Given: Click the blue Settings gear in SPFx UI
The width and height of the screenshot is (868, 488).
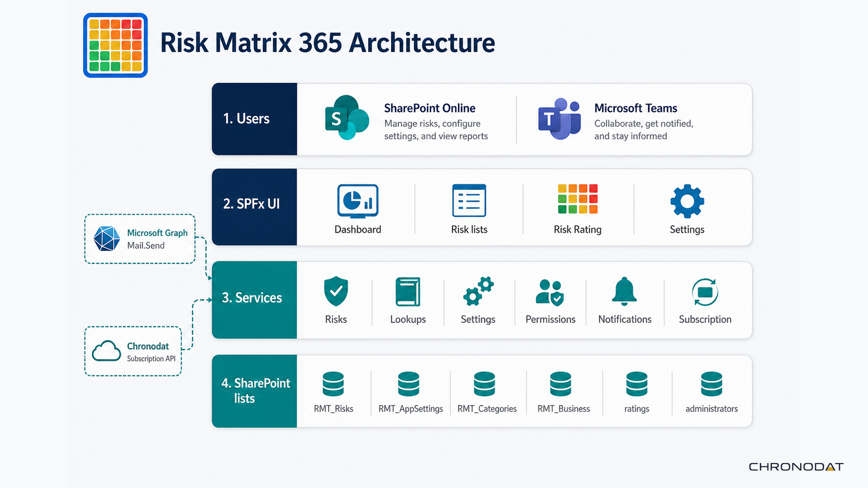Looking at the screenshot, I should (687, 201).
